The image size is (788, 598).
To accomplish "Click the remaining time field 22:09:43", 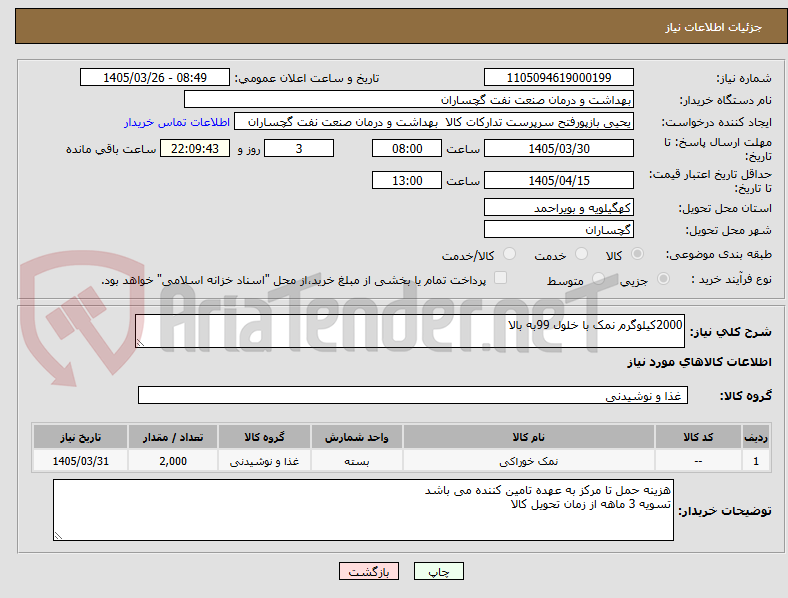I will (195, 149).
